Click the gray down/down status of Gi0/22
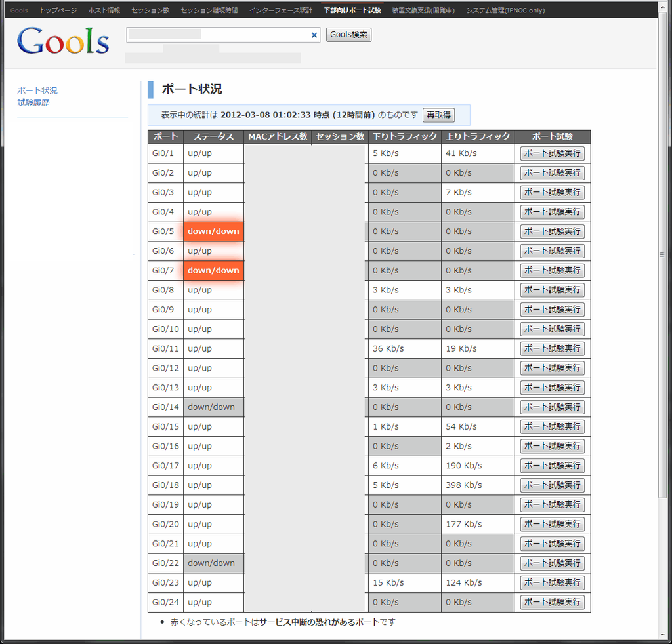This screenshot has width=672, height=644. click(213, 563)
